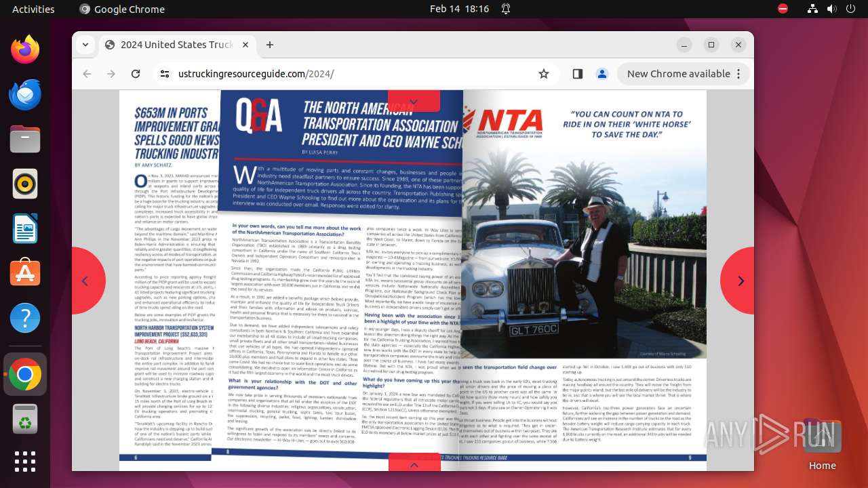This screenshot has height=488, width=868.
Task: Launch Rhythmbox from the dock
Action: 25,184
